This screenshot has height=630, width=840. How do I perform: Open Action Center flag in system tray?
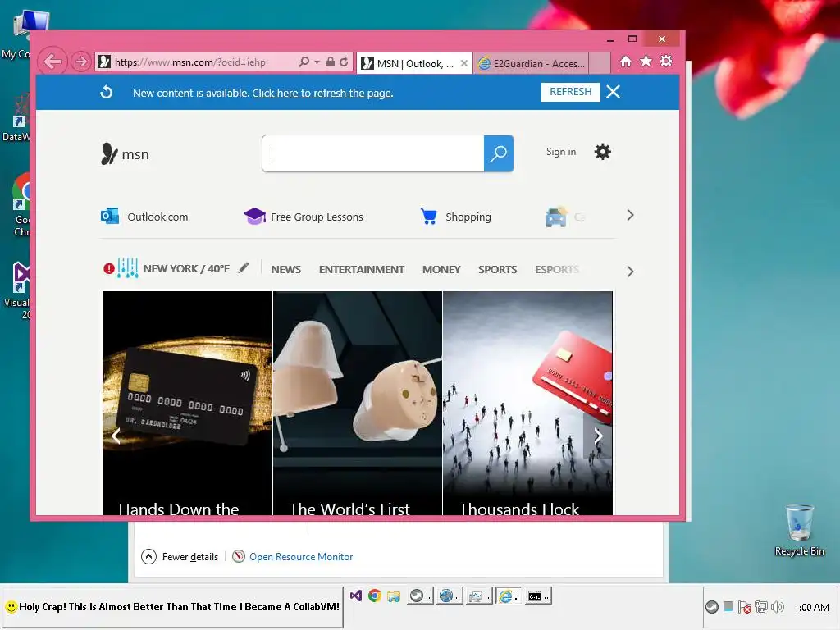pyautogui.click(x=744, y=607)
